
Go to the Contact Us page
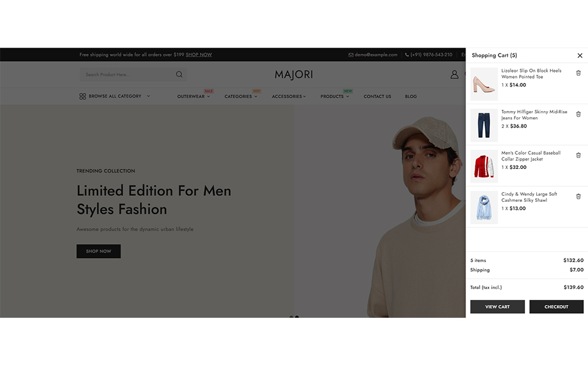click(377, 96)
